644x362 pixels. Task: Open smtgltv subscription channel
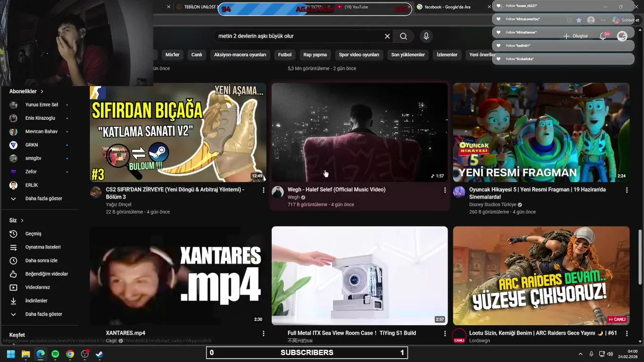point(33,158)
